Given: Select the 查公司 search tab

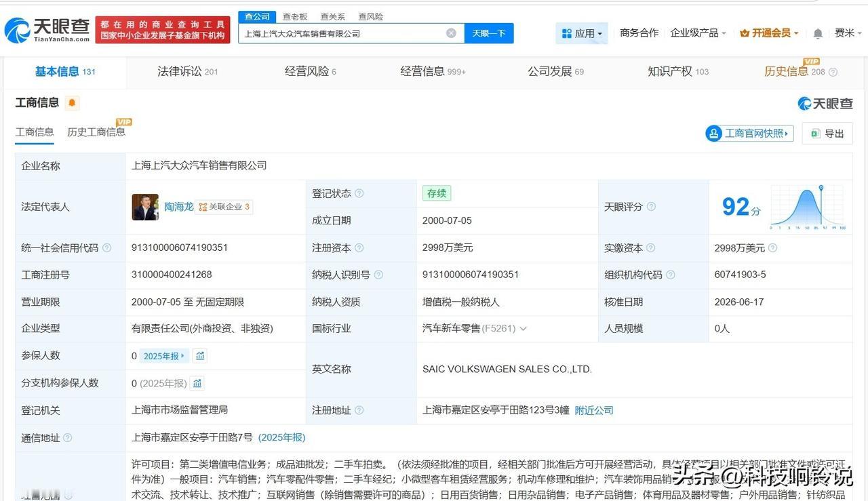Looking at the screenshot, I should click(257, 16).
